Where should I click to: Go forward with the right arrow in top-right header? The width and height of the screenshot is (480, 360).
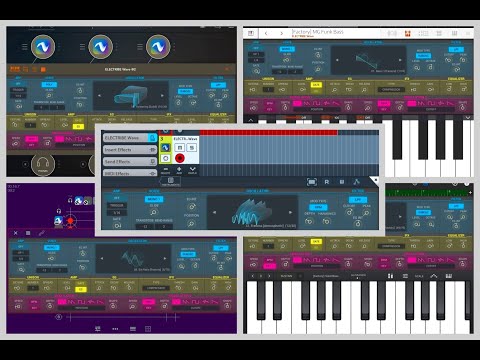pos(282,33)
